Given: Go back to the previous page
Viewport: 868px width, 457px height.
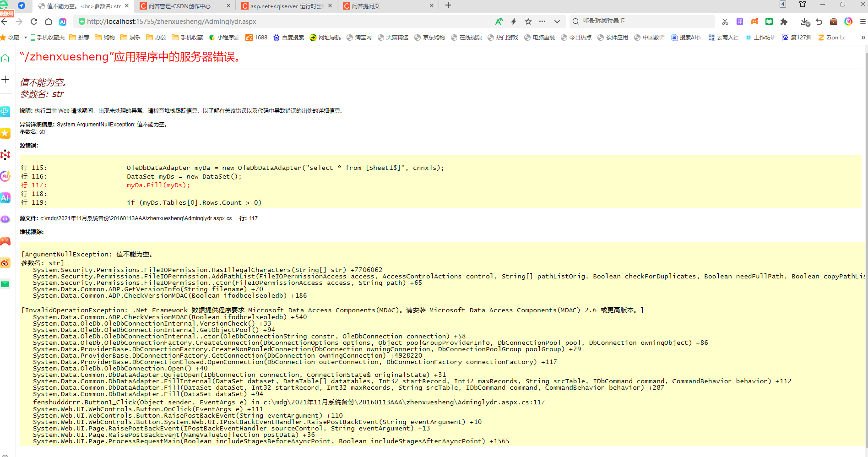Looking at the screenshot, I should pos(5,22).
